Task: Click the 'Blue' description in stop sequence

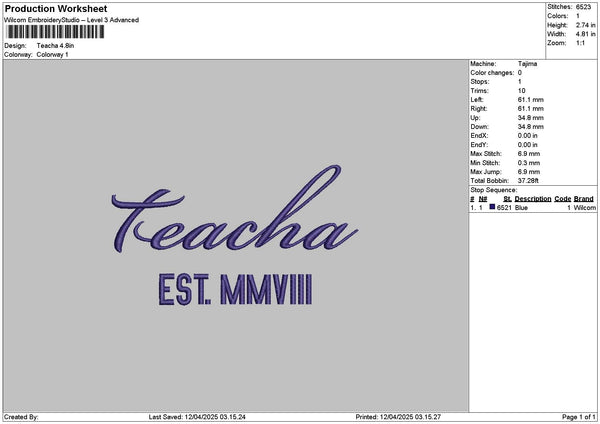Action: coord(521,208)
